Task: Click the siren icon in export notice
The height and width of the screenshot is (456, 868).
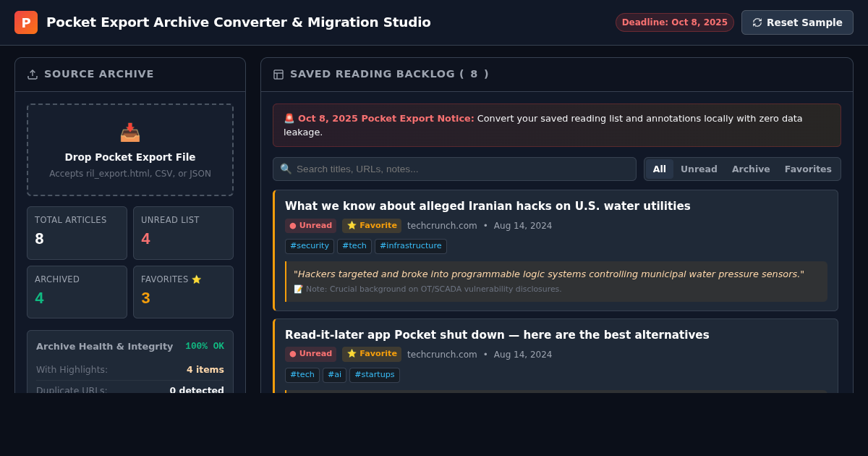Action: click(289, 118)
